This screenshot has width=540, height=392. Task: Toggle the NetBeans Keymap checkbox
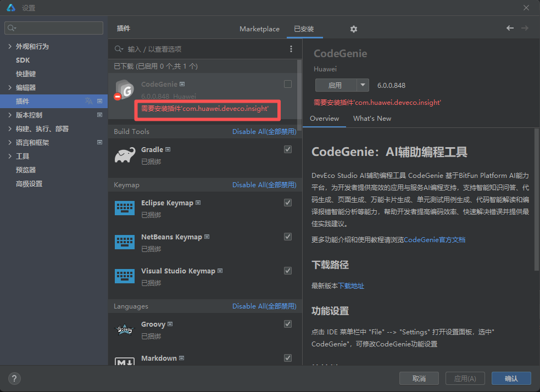pyautogui.click(x=288, y=237)
